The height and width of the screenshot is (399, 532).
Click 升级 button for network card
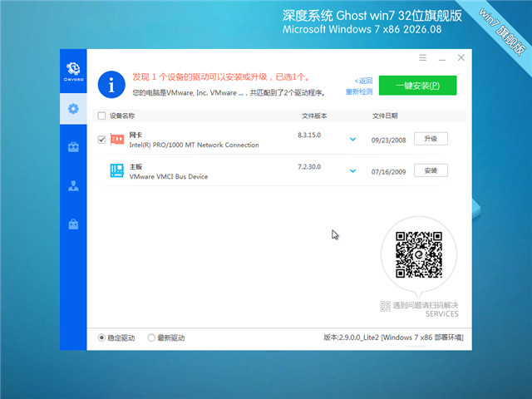pos(431,139)
